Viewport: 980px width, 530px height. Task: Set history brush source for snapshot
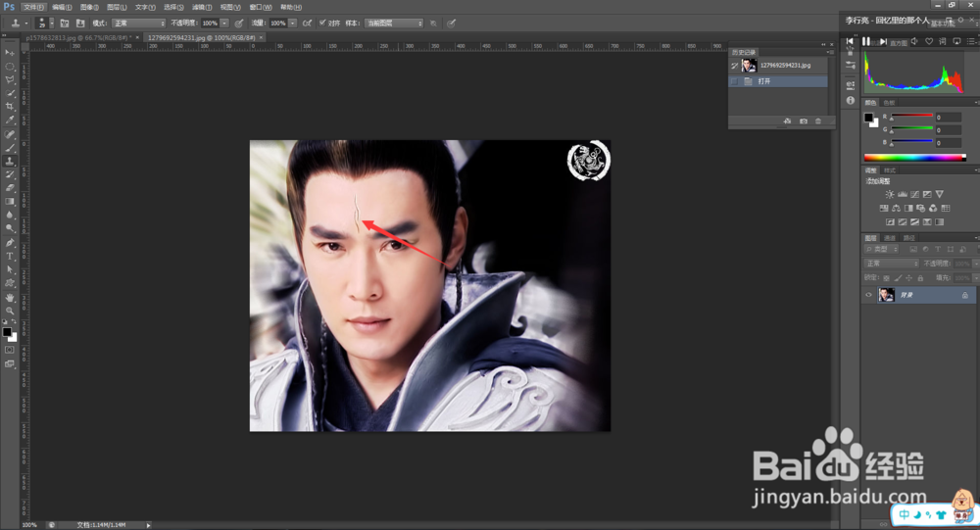(734, 65)
